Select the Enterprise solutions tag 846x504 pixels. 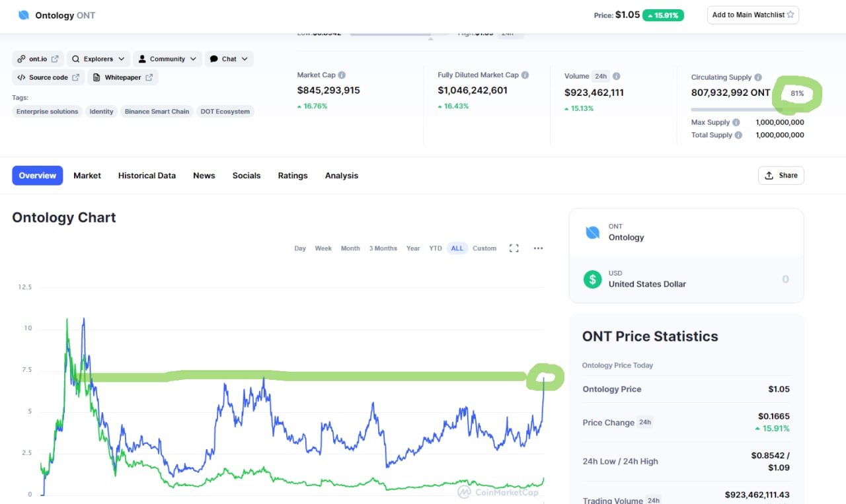[47, 112]
